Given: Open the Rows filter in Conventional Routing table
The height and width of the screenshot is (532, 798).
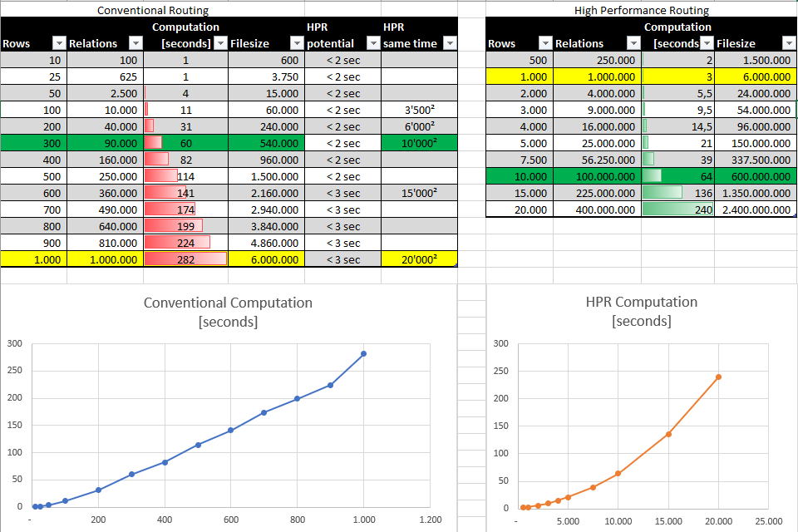Looking at the screenshot, I should (58, 43).
